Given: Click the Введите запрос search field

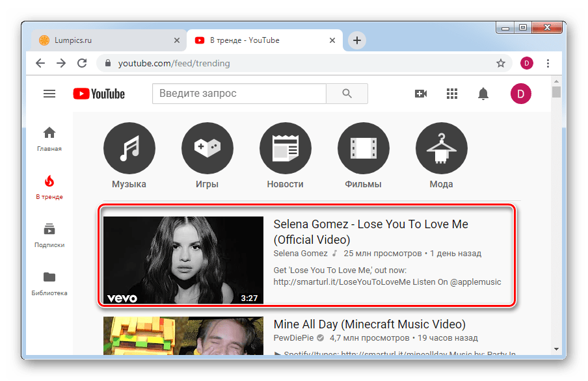Looking at the screenshot, I should point(239,94).
